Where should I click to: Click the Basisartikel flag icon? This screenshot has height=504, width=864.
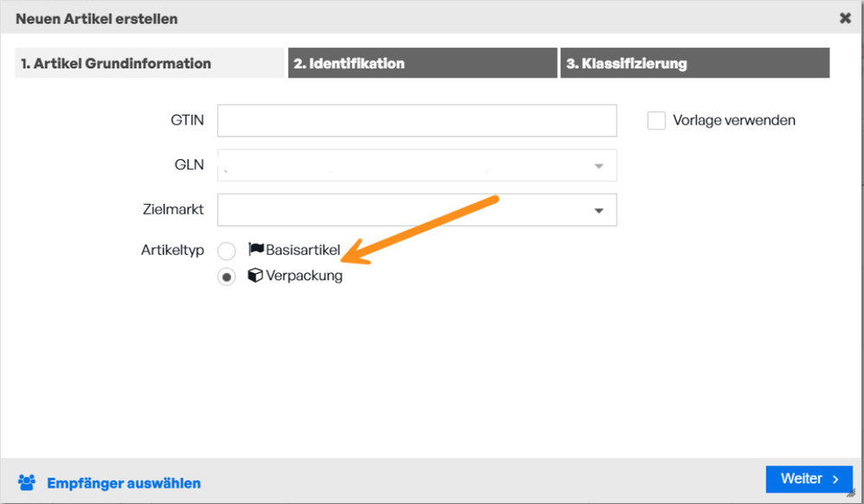click(256, 249)
